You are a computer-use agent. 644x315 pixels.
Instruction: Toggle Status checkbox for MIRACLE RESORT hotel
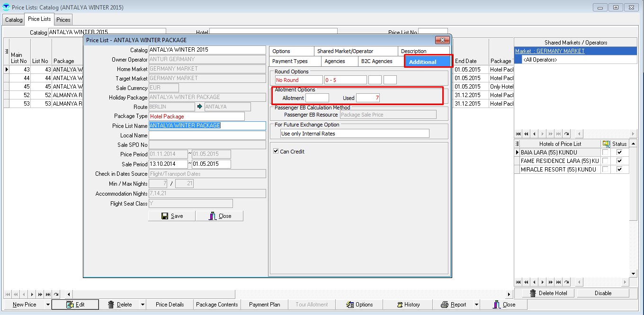619,170
